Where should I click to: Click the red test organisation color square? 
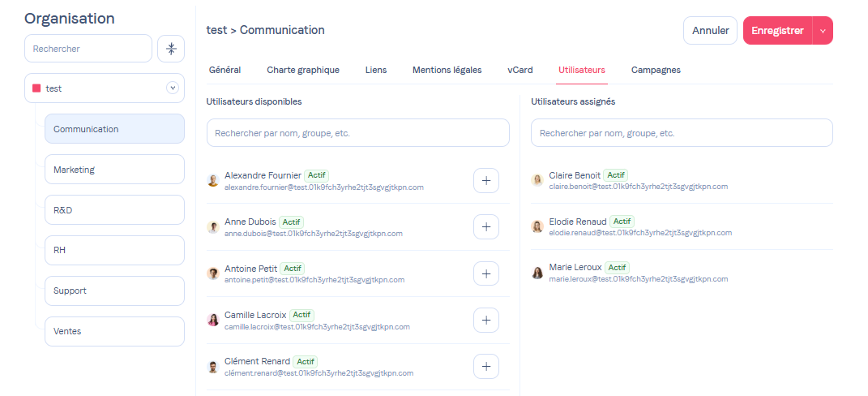click(36, 88)
